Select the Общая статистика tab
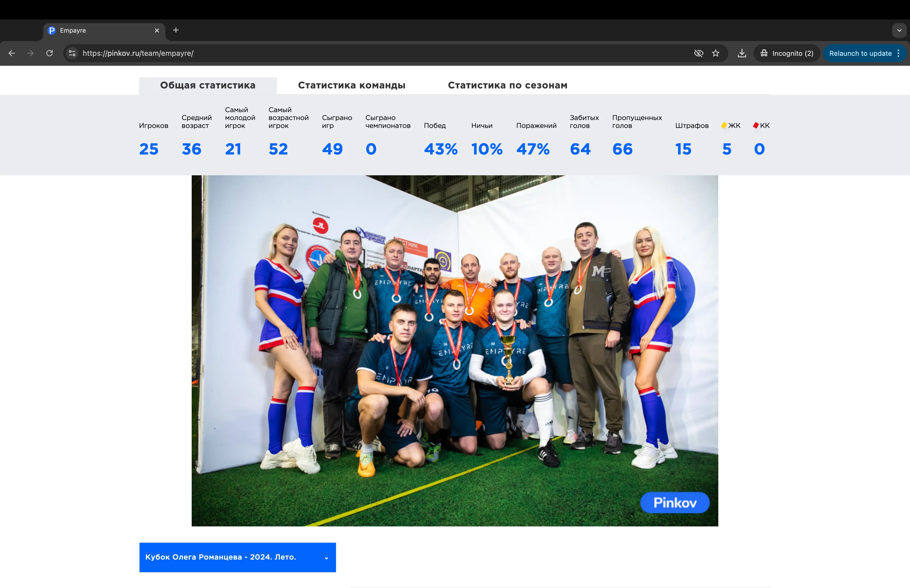910x588 pixels. tap(208, 86)
